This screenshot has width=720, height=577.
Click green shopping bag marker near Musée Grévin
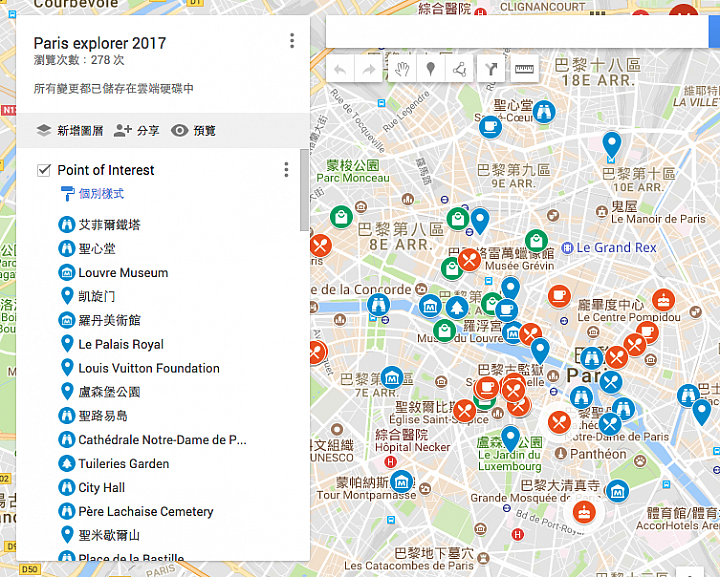536,240
